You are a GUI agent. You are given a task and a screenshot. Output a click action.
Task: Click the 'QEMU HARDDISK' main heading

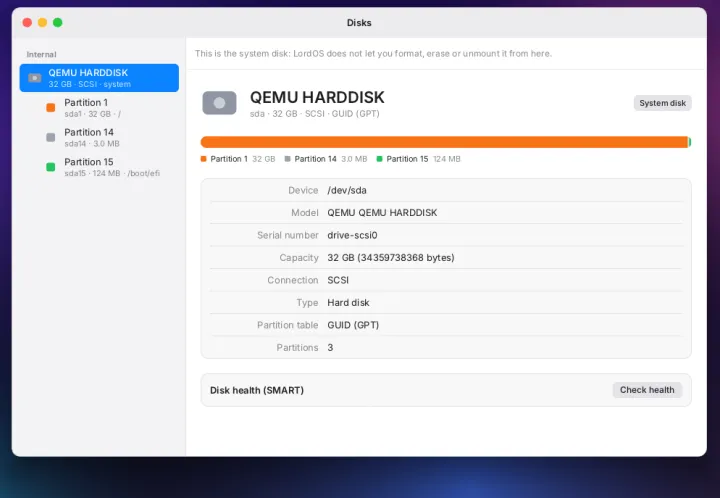[317, 97]
